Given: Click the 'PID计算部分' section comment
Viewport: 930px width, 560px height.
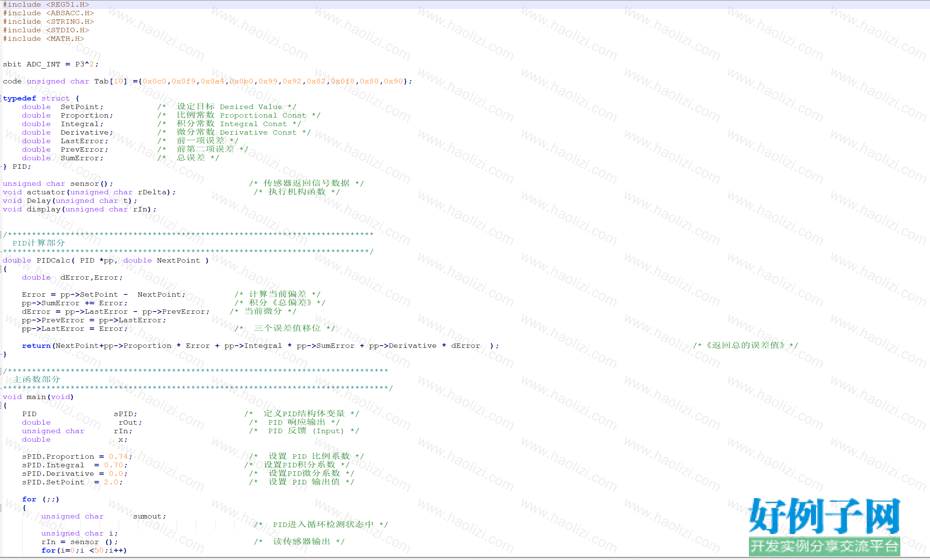Looking at the screenshot, I should 39,243.
